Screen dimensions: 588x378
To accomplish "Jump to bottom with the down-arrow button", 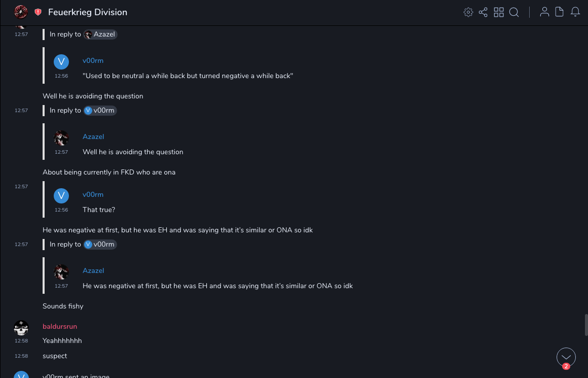I will (x=566, y=357).
